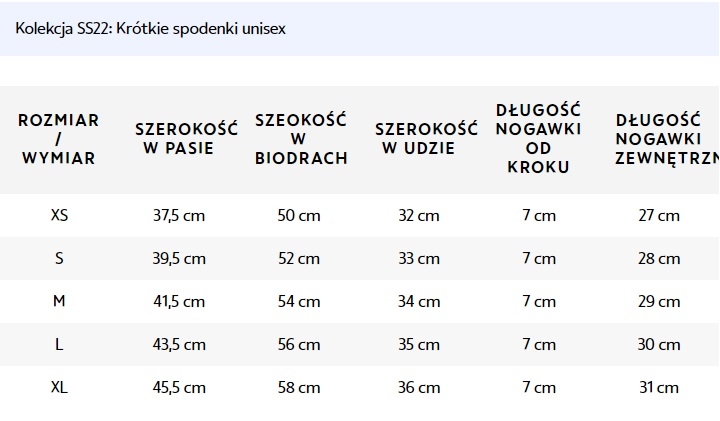Select the 'ROZMIAR / WYMIAR' column header
This screenshot has width=720, height=421.
[x=59, y=139]
